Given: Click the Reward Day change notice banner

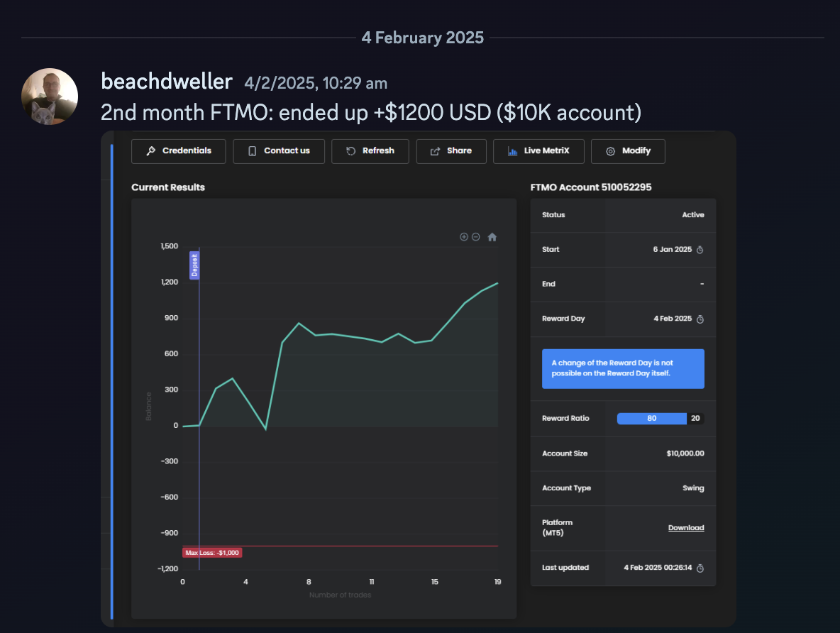Looking at the screenshot, I should pos(623,369).
